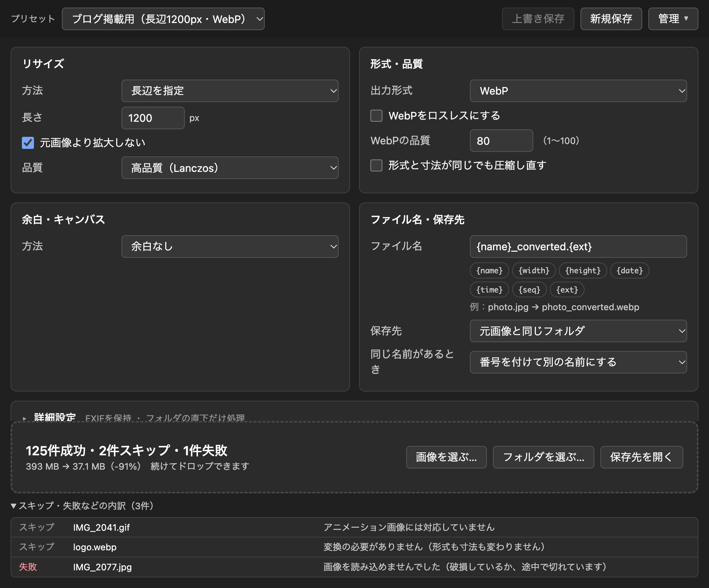This screenshot has width=709, height=588.
Task: Open the resize 方法 dropdown 長辺を指定
Action: click(x=230, y=91)
